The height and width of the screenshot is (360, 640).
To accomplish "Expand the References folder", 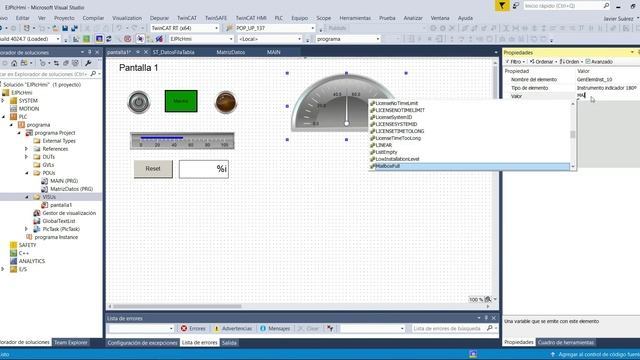I will click(27, 149).
